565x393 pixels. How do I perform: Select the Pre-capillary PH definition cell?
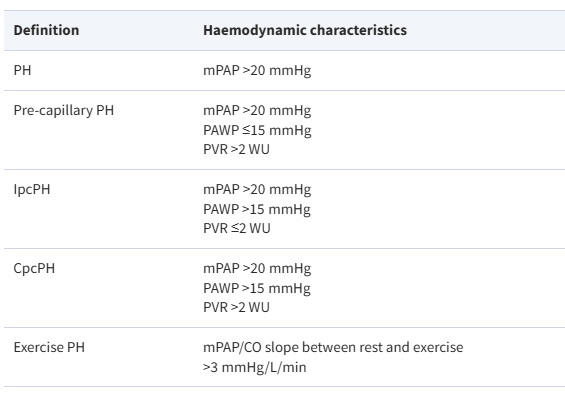tap(64, 110)
